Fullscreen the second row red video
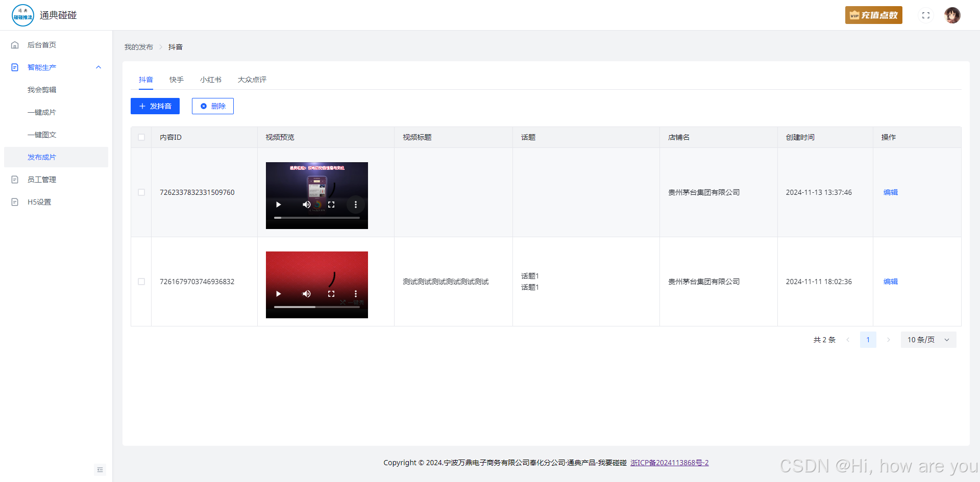 coord(331,294)
